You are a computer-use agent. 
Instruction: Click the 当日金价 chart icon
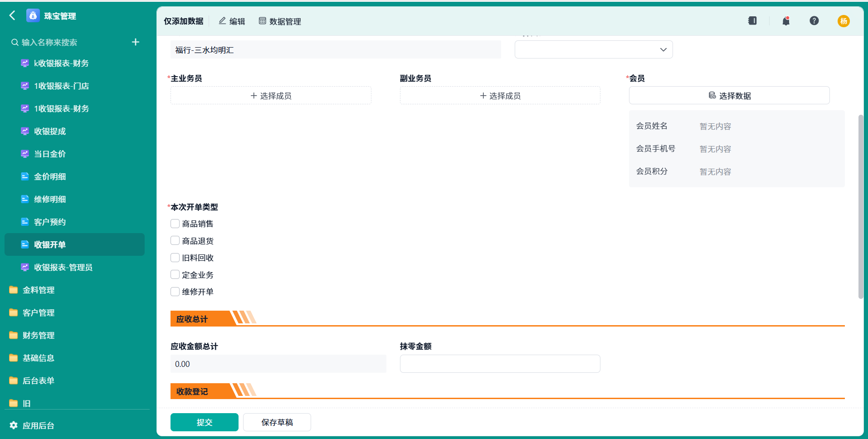25,154
